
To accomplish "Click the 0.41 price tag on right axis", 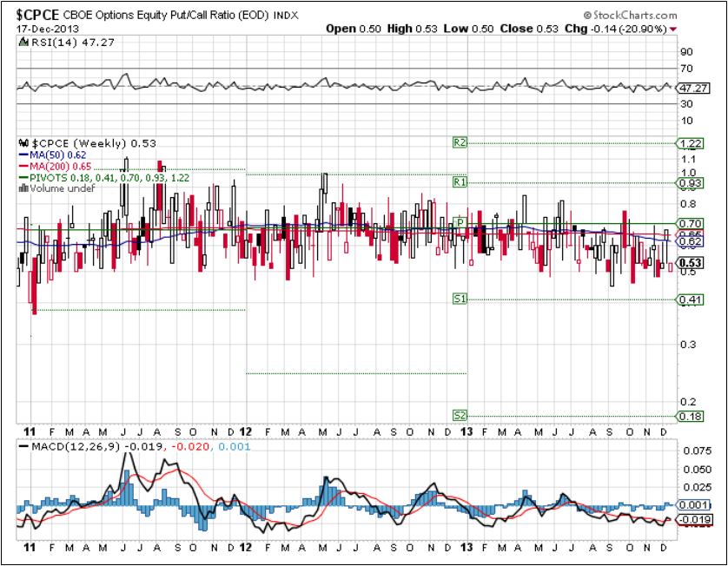I will coord(691,300).
